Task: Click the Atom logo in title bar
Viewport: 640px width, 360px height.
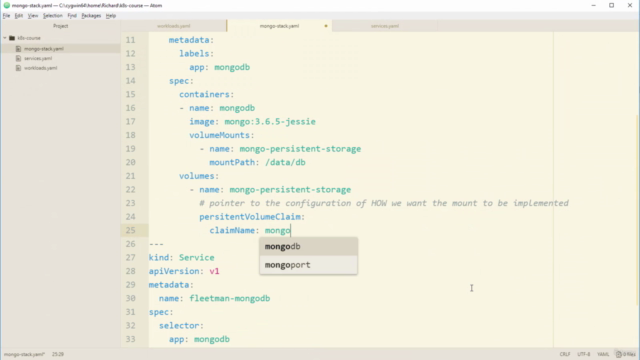Action: [x=7, y=5]
